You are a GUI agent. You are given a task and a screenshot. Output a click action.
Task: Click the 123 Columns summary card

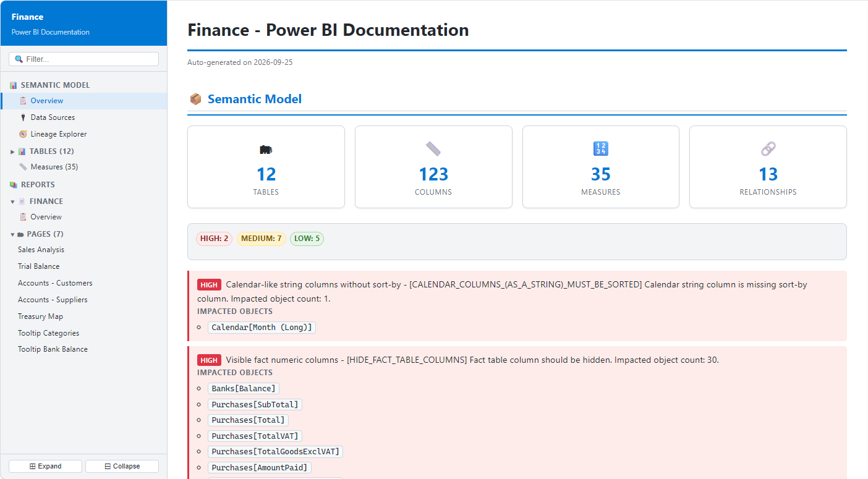coord(433,167)
